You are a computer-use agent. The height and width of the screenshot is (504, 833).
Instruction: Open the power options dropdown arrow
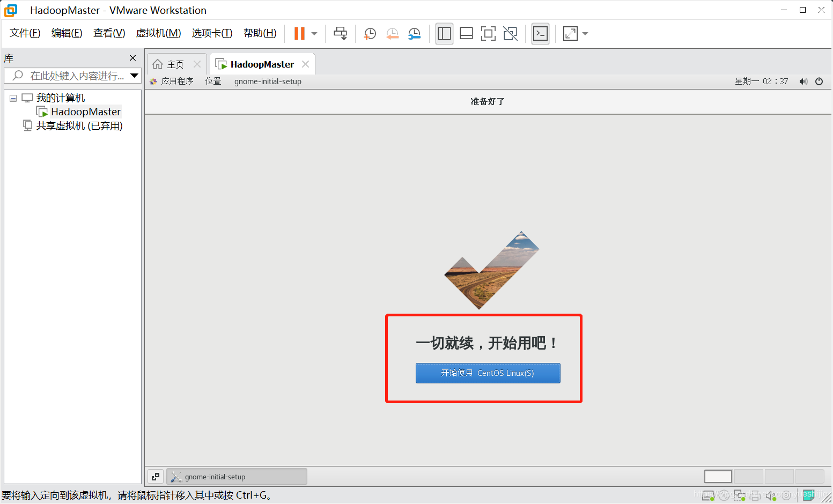click(314, 34)
